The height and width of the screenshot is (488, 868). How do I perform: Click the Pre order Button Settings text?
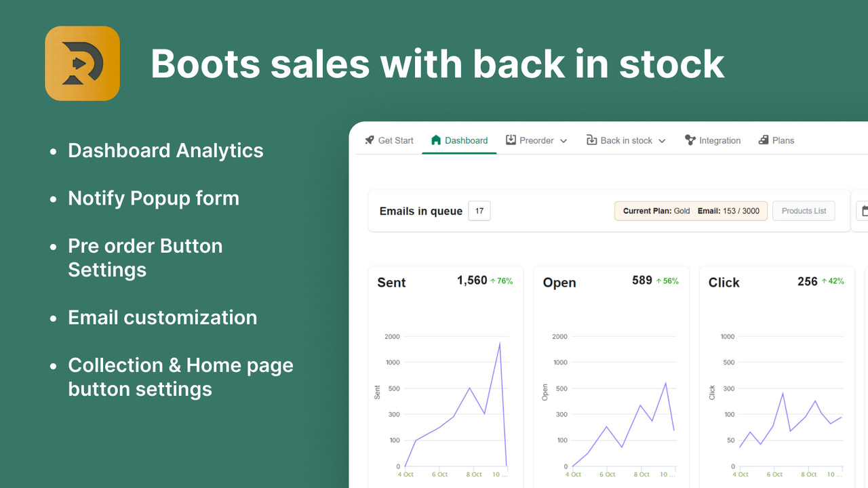pyautogui.click(x=145, y=258)
